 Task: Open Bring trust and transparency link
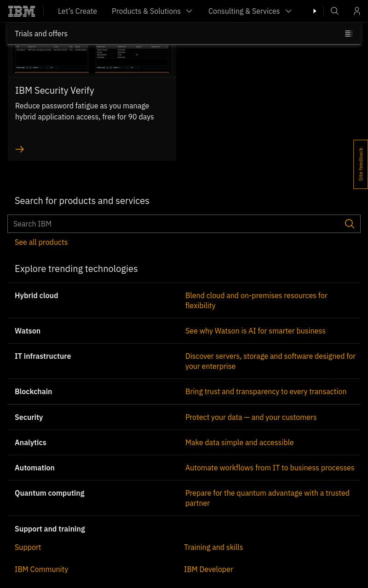pos(266,391)
